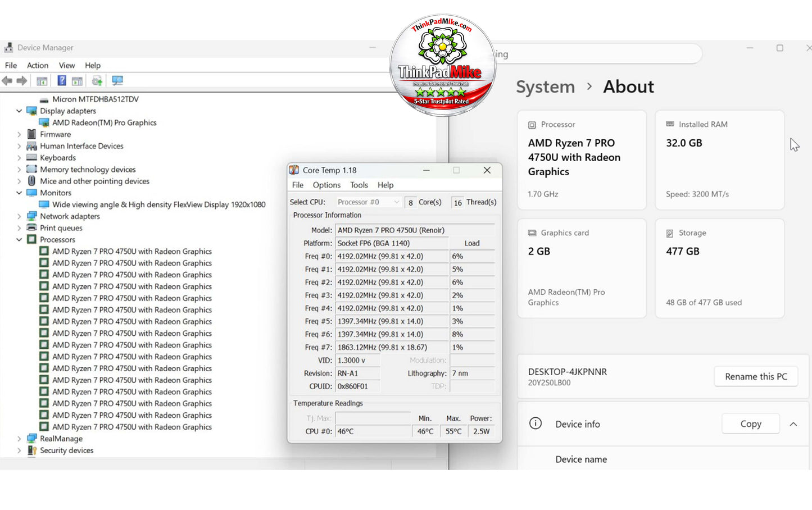Toggle the console tree toolbar icon
This screenshot has width=812, height=510.
[x=42, y=81]
